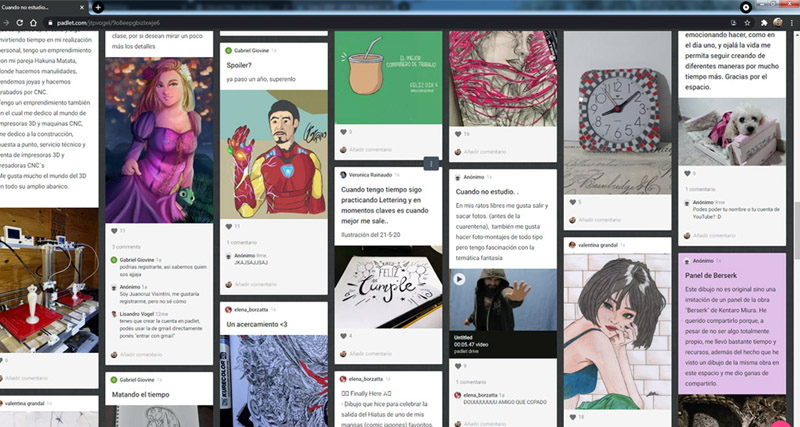The image size is (800, 427).
Task: Bookmark this page with the star icon
Action: click(747, 23)
